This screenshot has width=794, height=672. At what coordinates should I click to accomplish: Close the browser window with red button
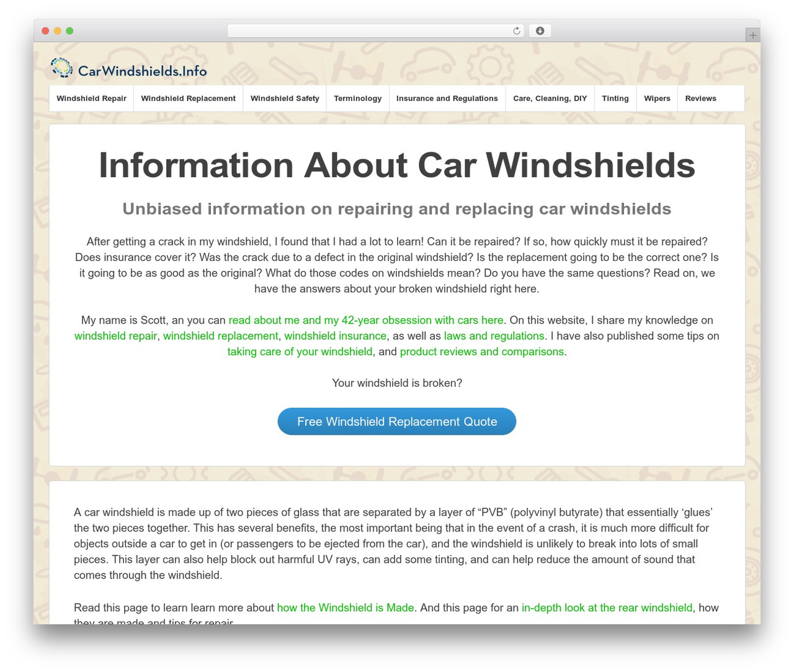pyautogui.click(x=45, y=31)
